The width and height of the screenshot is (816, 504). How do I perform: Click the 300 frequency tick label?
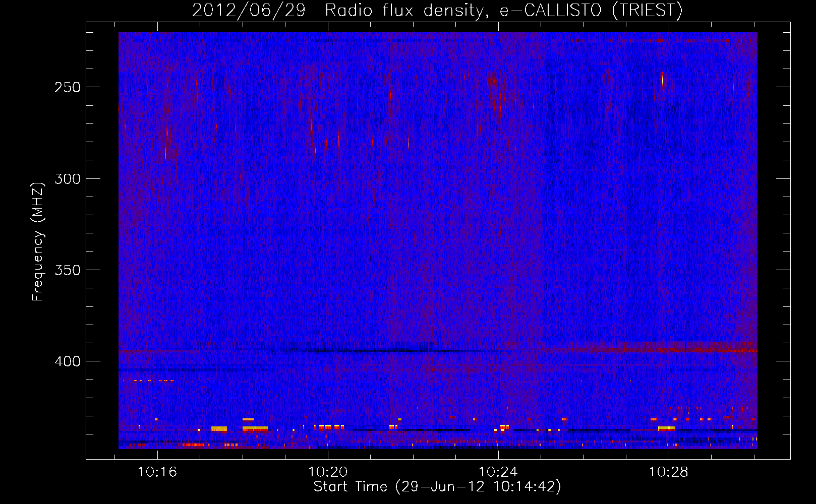point(67,179)
